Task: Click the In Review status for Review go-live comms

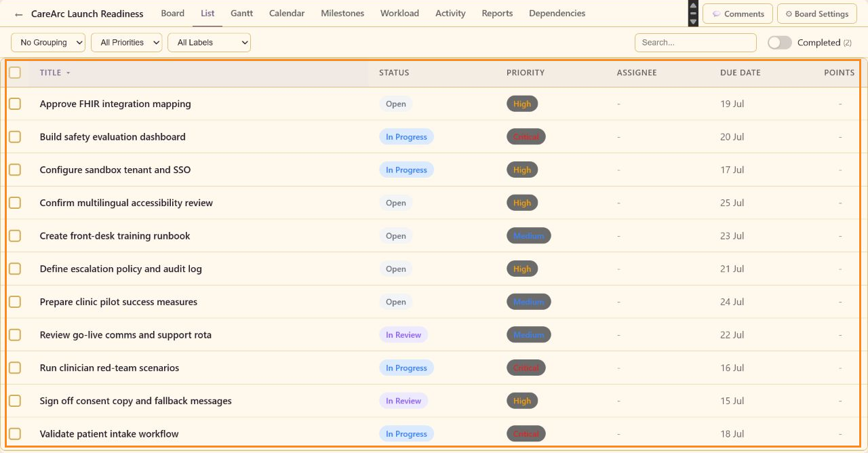Action: coord(403,335)
